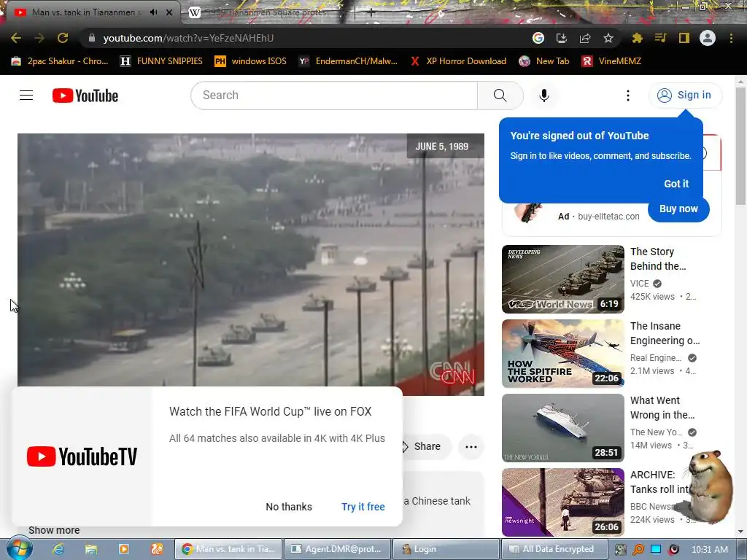The width and height of the screenshot is (747, 560).
Task: Click the YouTube Search box
Action: click(334, 96)
